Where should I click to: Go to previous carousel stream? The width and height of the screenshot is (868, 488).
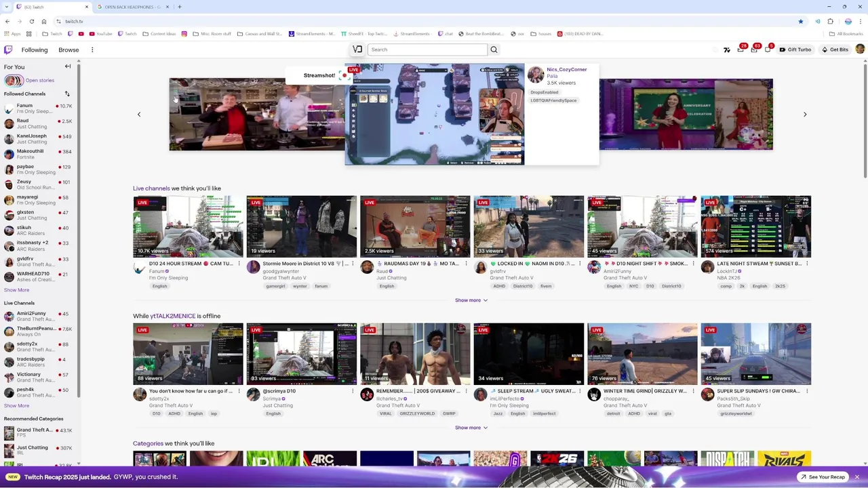click(139, 115)
